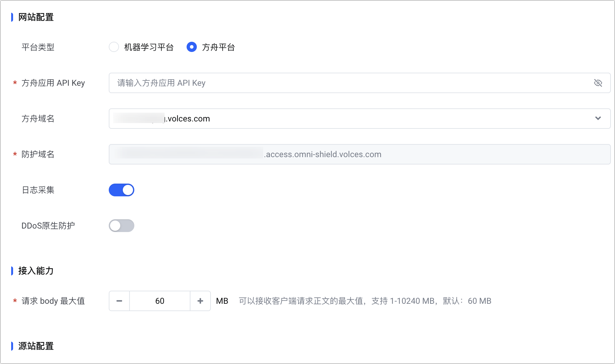The width and height of the screenshot is (615, 364).
Task: Enable the DDoS原生防护 toggle switch
Action: point(122,226)
